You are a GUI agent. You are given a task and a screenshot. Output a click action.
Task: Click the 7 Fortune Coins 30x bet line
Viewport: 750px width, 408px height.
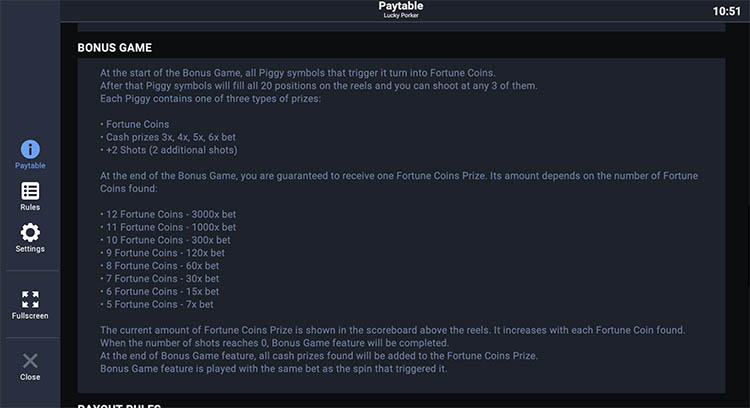[x=160, y=279]
